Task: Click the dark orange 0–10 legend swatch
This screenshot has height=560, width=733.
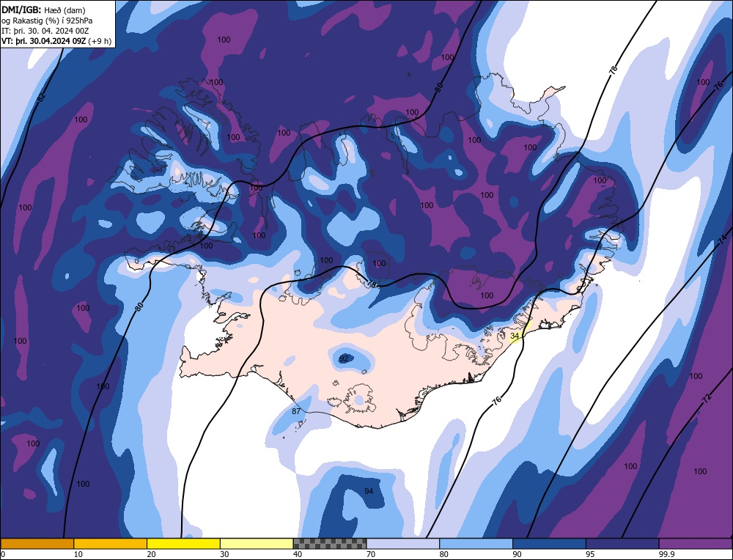Action: pos(37,543)
